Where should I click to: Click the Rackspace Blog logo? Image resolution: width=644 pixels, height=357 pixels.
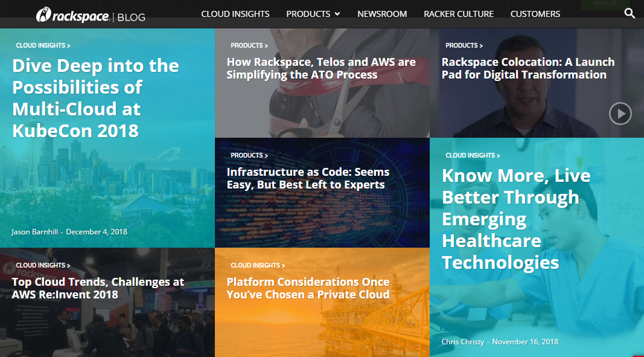click(x=91, y=15)
